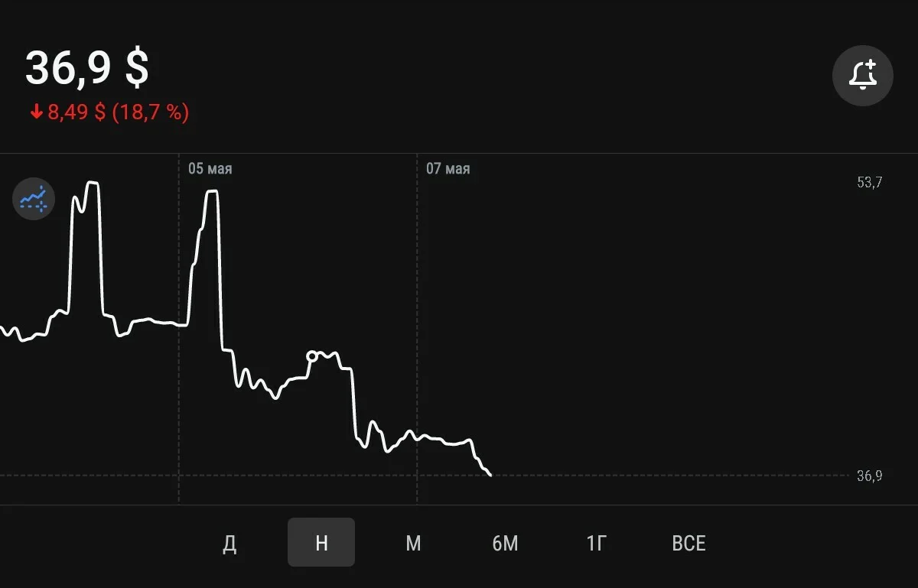Open the chart indicators icon
918x588 pixels.
[33, 199]
